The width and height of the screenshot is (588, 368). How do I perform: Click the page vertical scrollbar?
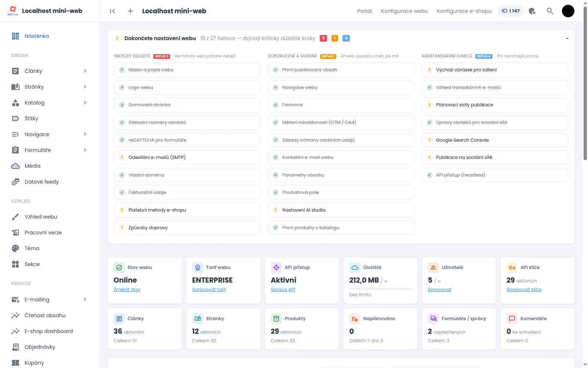(x=585, y=83)
